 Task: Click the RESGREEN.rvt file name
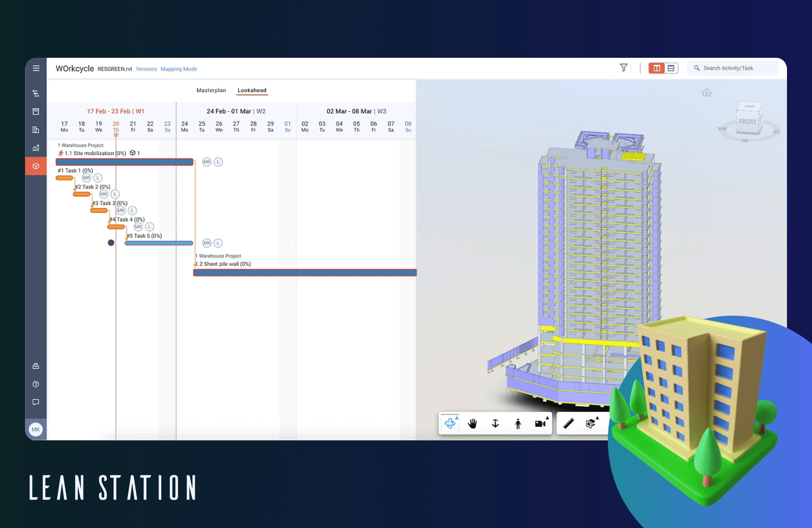(x=115, y=69)
